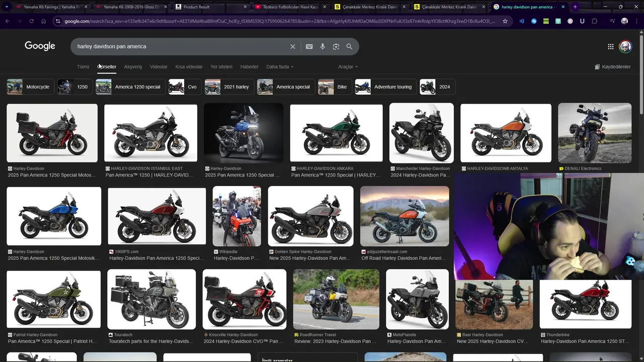This screenshot has height=362, width=644.
Task: Open the Google apps grid
Action: tap(610, 46)
